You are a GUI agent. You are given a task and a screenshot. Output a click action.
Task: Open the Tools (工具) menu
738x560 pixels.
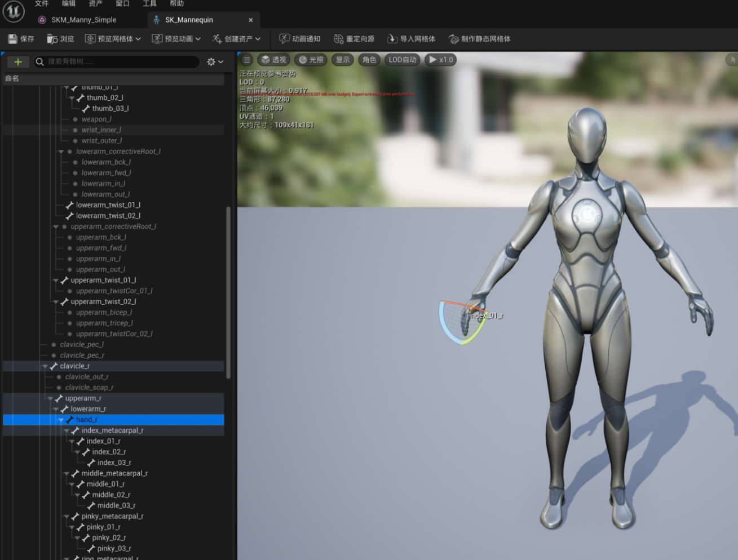pos(149,3)
